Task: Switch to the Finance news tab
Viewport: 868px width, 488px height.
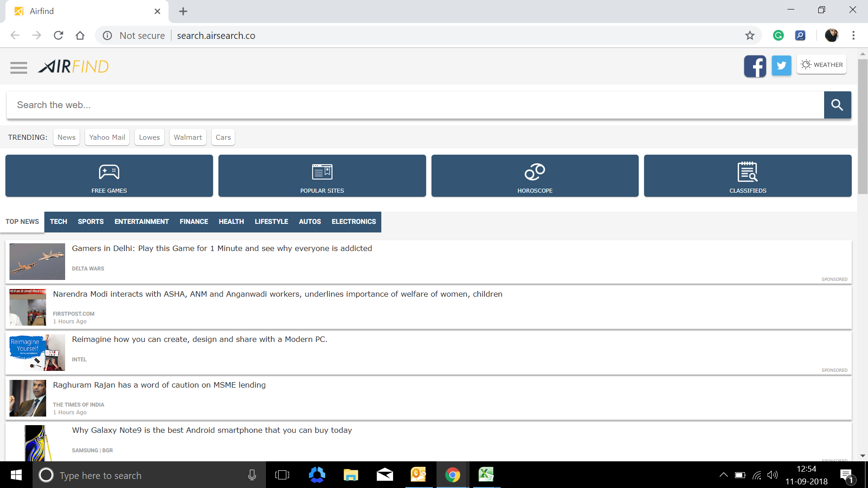Action: (194, 222)
